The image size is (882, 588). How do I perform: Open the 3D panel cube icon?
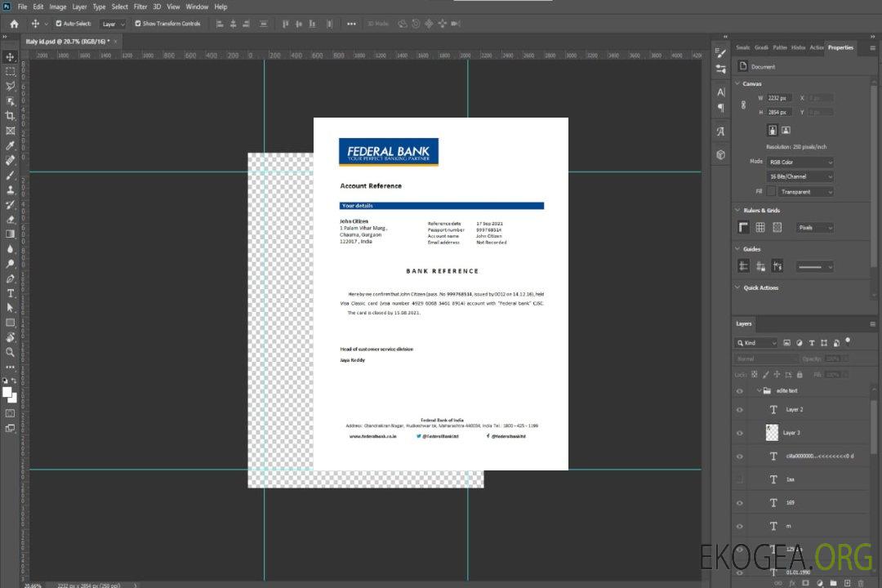tap(721, 154)
